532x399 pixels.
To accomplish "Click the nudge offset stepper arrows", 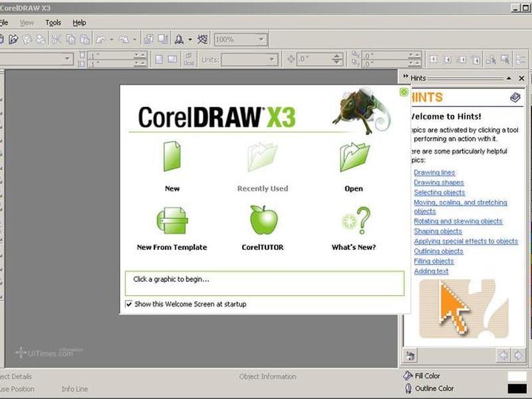I will (336, 59).
